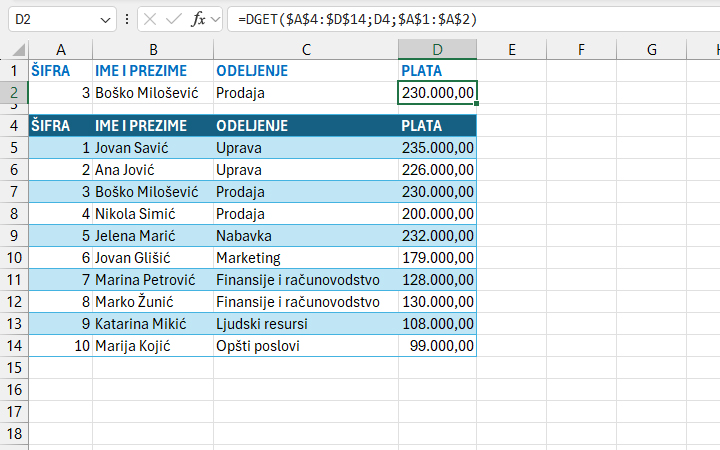Select column B header

coord(152,49)
